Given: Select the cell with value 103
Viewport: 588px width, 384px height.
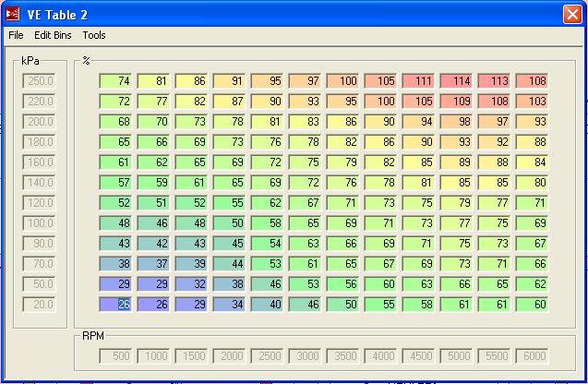Looking at the screenshot, I should click(x=532, y=102).
